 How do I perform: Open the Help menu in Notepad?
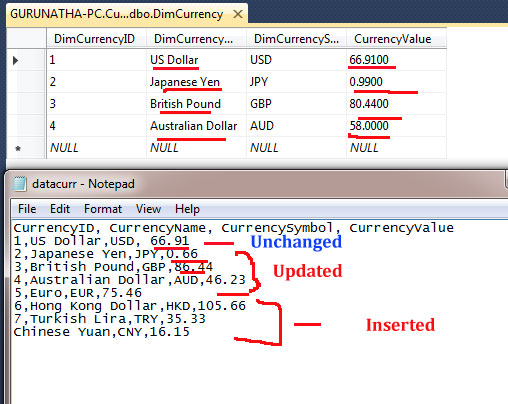pos(187,209)
